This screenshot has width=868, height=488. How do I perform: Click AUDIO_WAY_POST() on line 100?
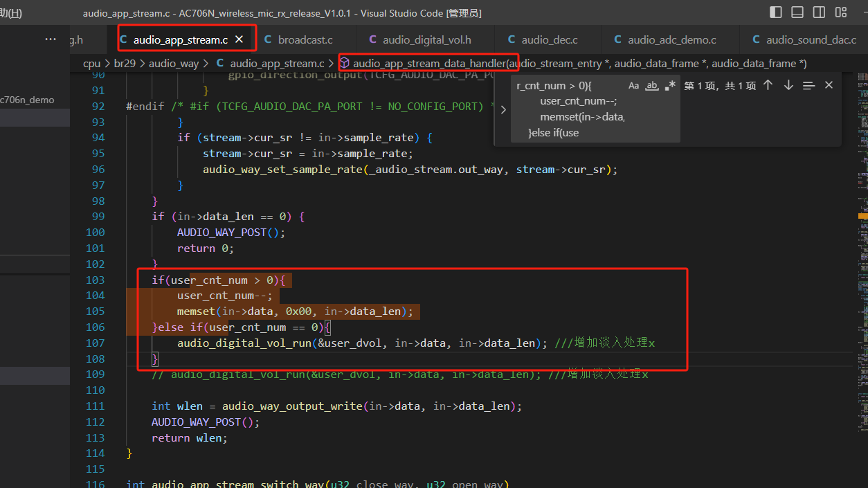[x=231, y=233]
